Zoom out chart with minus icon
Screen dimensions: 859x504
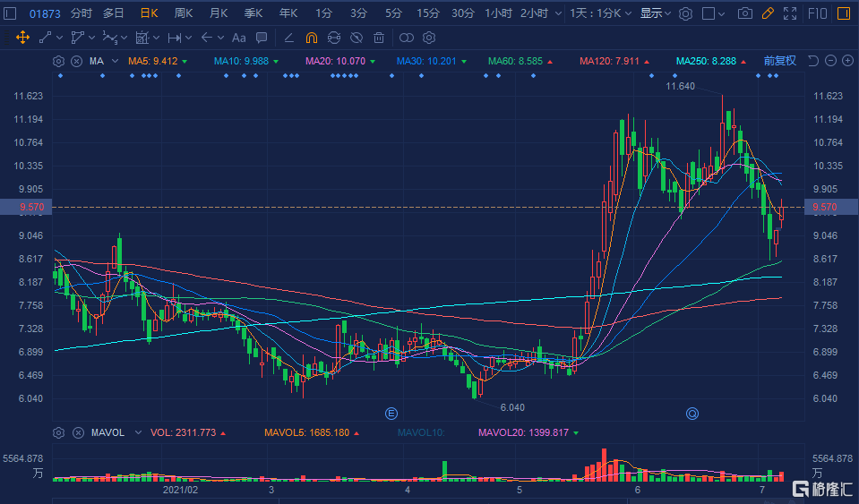pyautogui.click(x=830, y=61)
